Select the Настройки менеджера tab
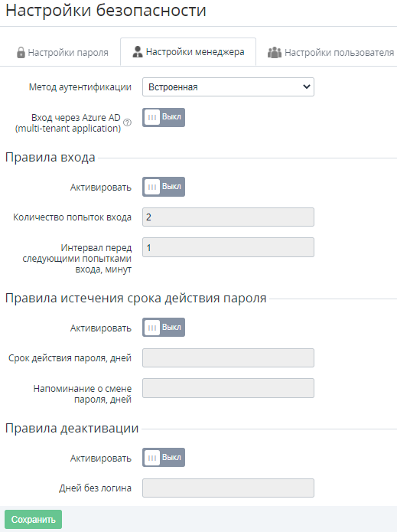The image size is (397, 532). pyautogui.click(x=188, y=52)
